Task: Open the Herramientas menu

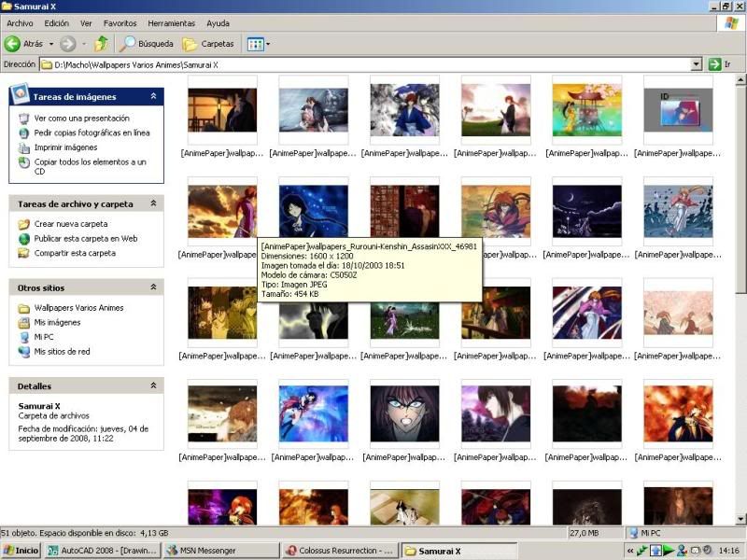Action: coord(172,23)
